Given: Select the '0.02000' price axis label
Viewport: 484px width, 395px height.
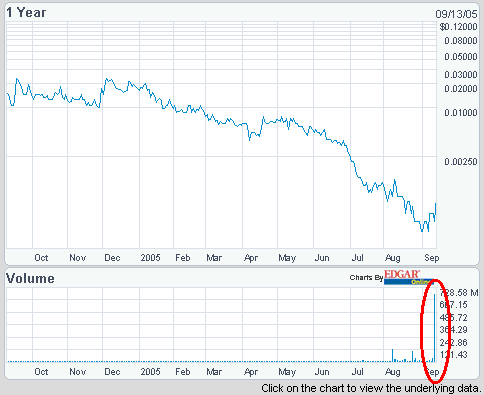Looking at the screenshot, I should [461, 89].
